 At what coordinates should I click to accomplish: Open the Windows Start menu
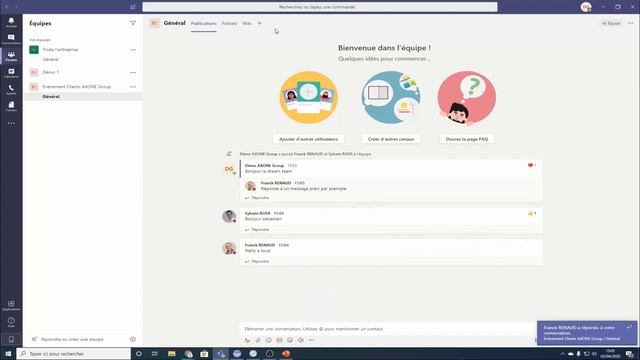click(x=8, y=354)
